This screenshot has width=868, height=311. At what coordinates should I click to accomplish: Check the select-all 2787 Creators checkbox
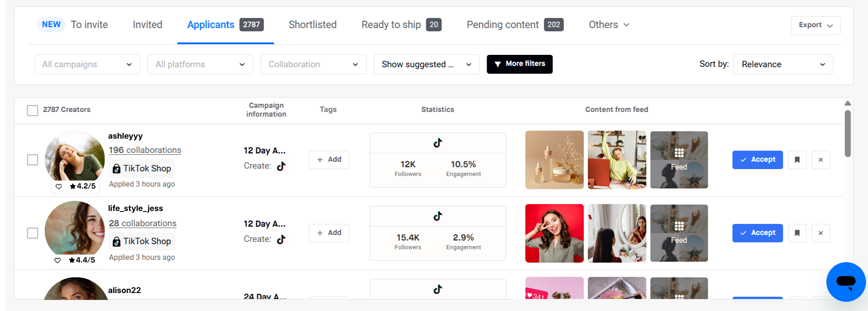click(x=32, y=110)
